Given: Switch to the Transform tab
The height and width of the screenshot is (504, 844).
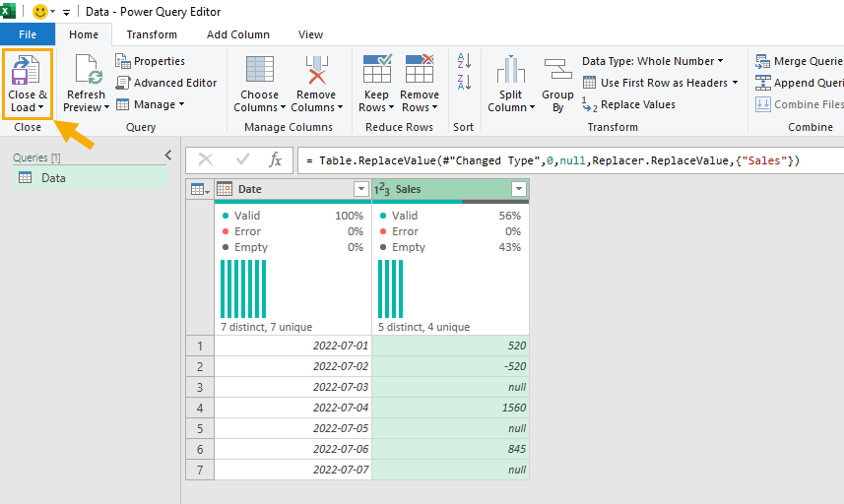Looking at the screenshot, I should tap(152, 34).
